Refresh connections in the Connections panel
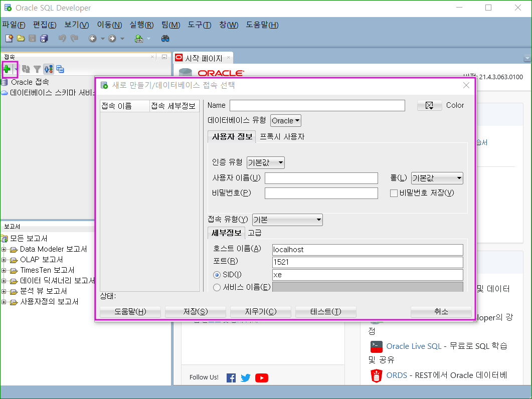The height and width of the screenshot is (399, 532). coord(26,69)
